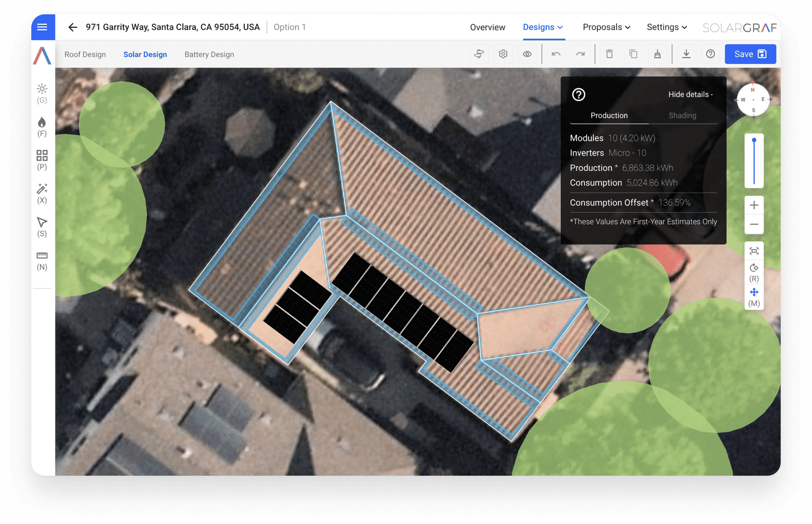Switch to the Shading tab
Viewport: 812px width, 524px height.
click(682, 115)
